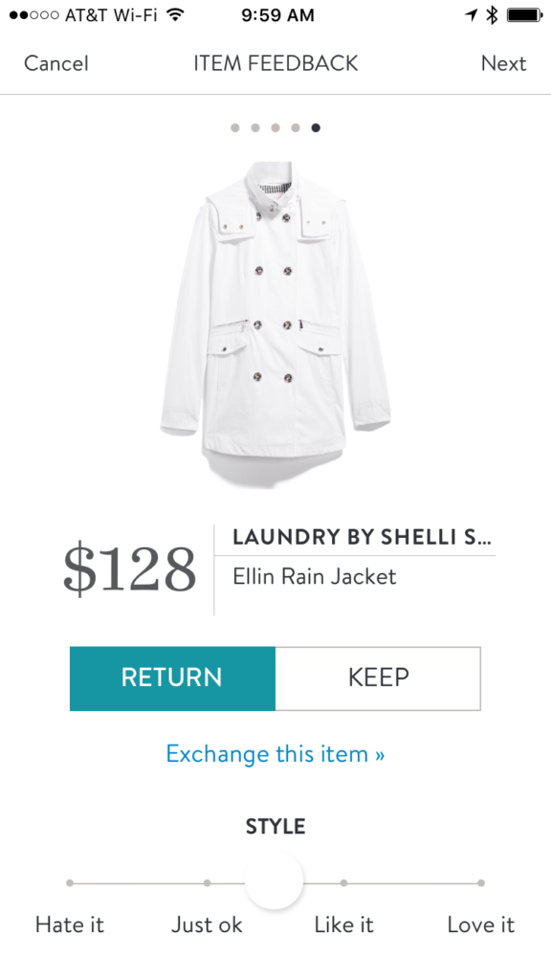Tap the location services arrow icon
The height and width of the screenshot is (980, 551).
click(x=472, y=14)
